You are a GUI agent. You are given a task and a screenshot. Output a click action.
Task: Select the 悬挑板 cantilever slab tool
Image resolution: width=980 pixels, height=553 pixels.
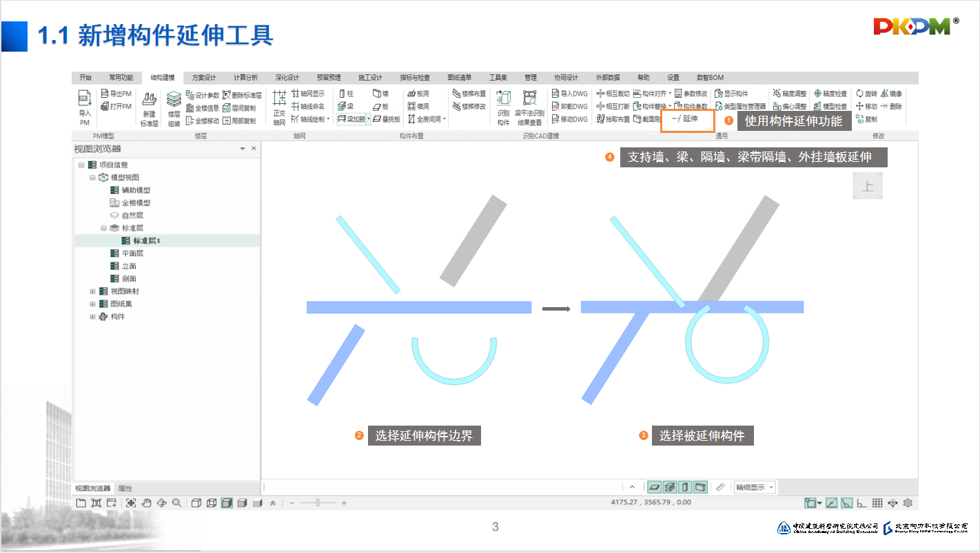point(387,119)
